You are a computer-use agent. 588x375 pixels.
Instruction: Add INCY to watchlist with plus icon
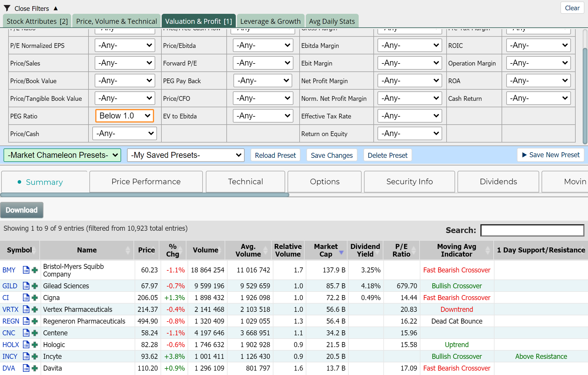(35, 356)
